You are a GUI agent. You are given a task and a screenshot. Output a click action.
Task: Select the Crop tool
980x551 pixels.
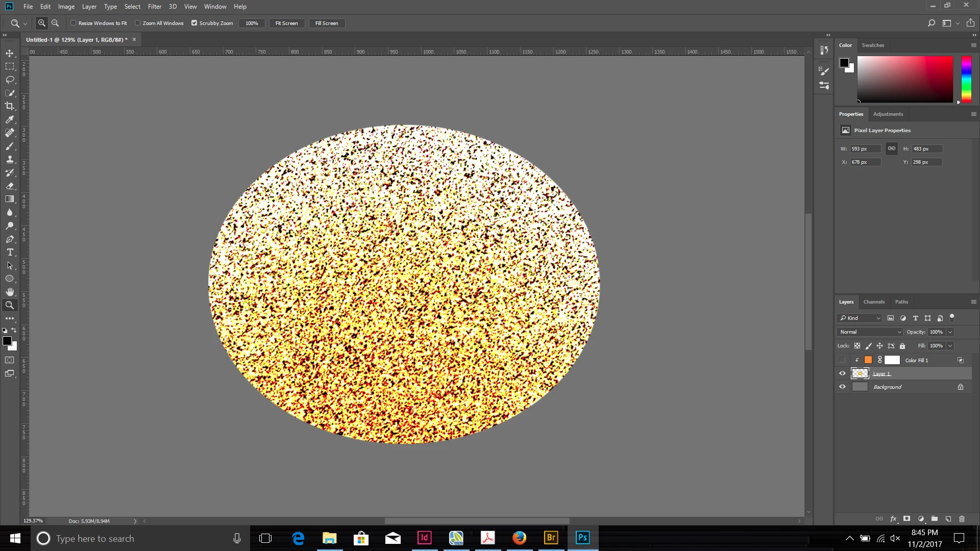pos(10,106)
